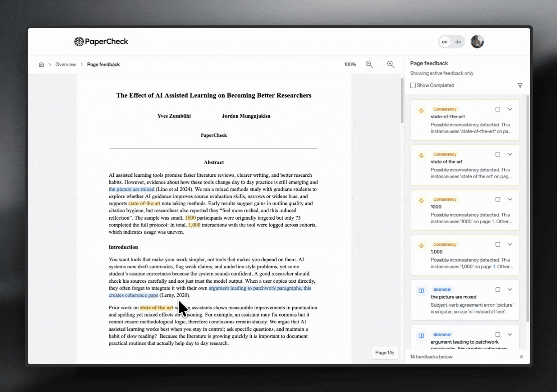Expand 'the picture are mixed' grammar card

510,289
